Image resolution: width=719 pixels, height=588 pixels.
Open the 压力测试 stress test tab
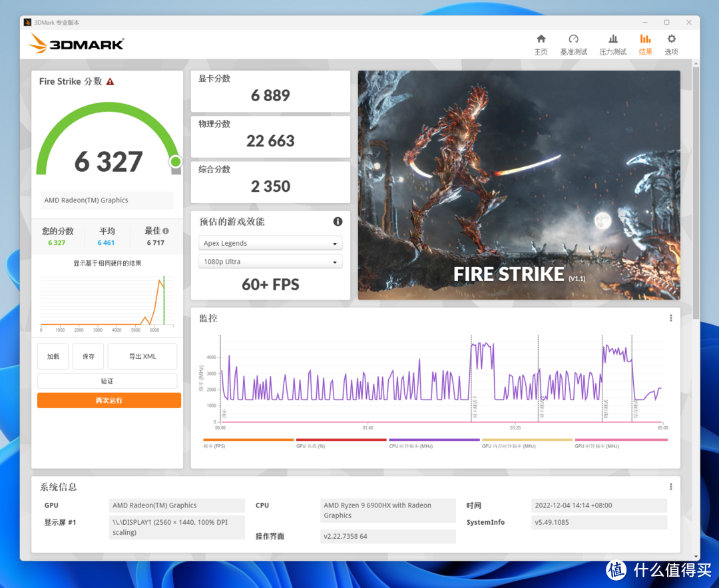click(612, 45)
